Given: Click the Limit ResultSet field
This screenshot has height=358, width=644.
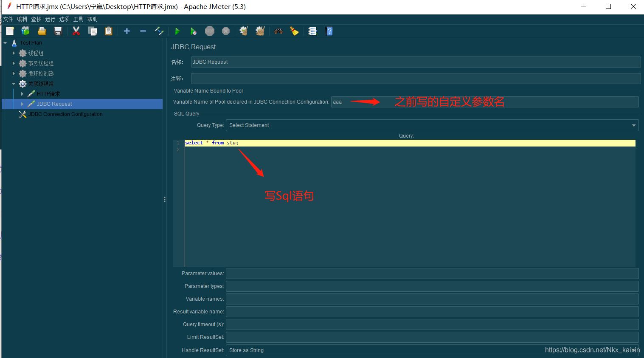Looking at the screenshot, I should [x=432, y=337].
